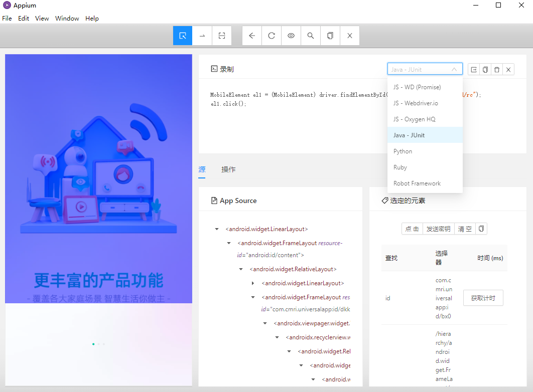The height and width of the screenshot is (392, 533).
Task: Toggle recording with the eye icon
Action: click(291, 36)
